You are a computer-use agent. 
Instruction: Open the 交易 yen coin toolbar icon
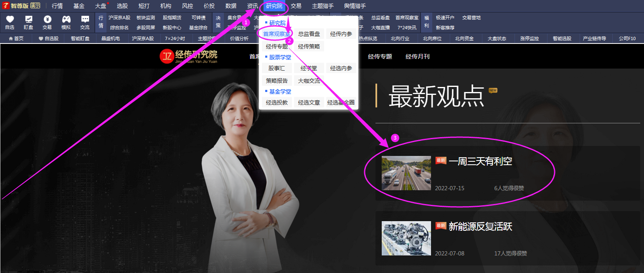(47, 22)
